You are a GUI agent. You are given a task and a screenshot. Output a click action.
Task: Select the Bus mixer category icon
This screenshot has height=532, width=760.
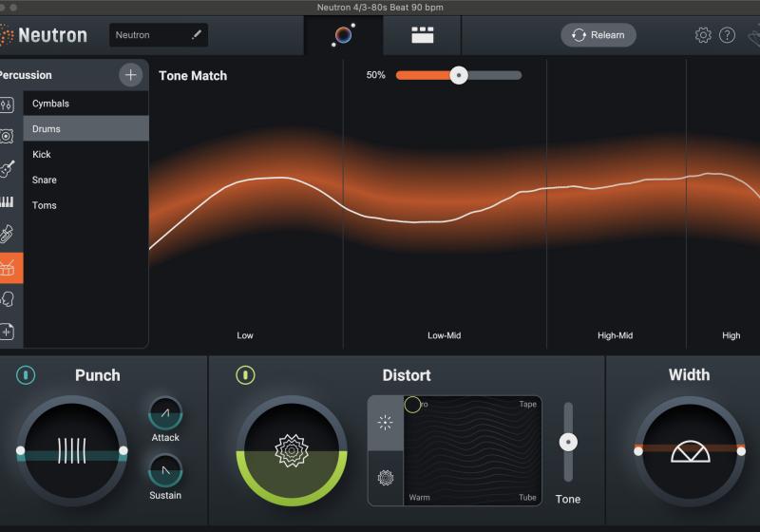7,104
